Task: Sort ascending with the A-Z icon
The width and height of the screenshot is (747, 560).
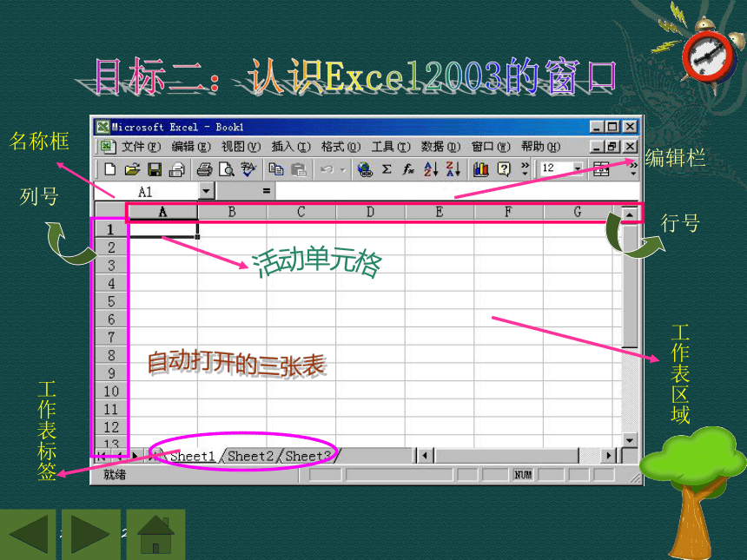Action: [431, 169]
